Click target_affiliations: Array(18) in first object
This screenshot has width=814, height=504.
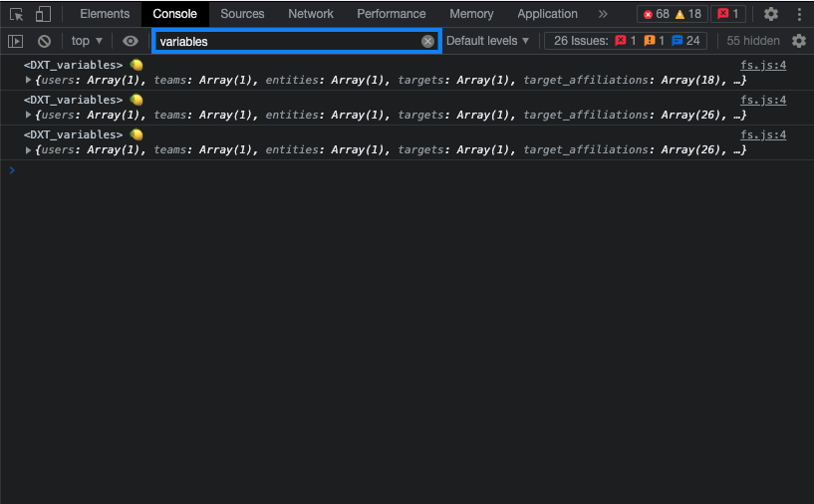point(623,81)
